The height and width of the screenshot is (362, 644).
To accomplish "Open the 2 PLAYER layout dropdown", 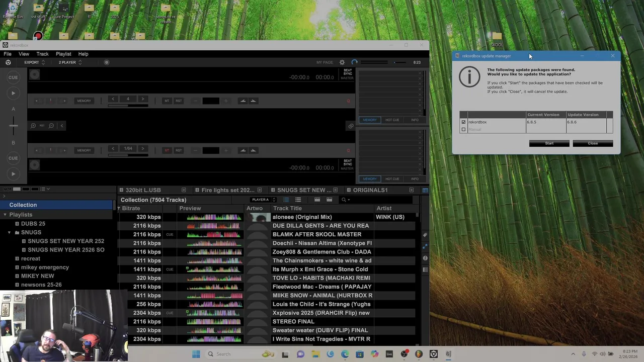I will coord(70,62).
